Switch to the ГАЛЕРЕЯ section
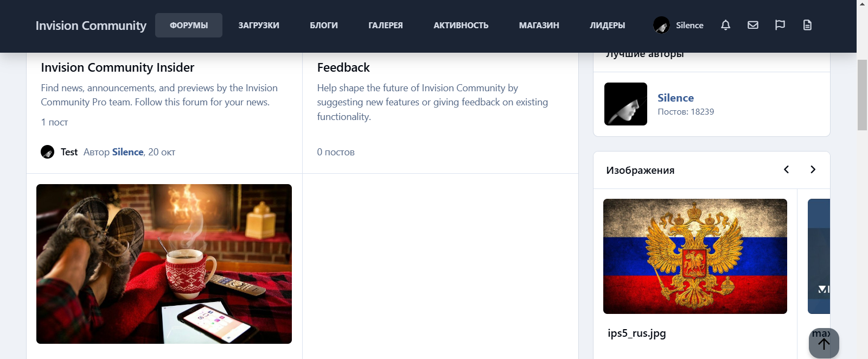This screenshot has width=868, height=359. 386,26
